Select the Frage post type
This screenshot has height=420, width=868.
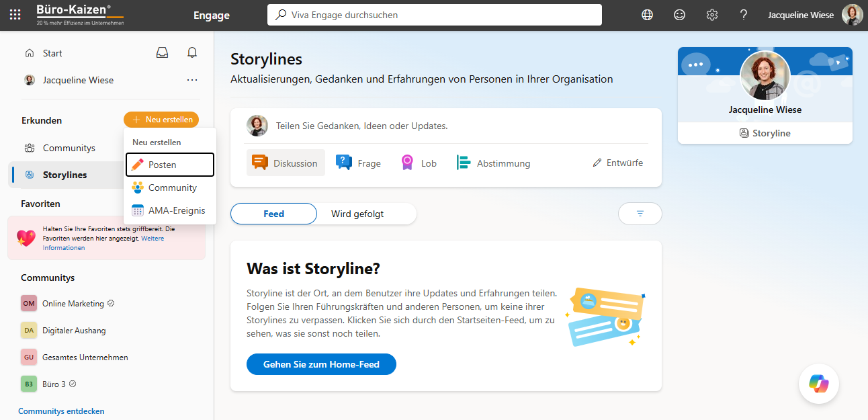[x=359, y=163]
